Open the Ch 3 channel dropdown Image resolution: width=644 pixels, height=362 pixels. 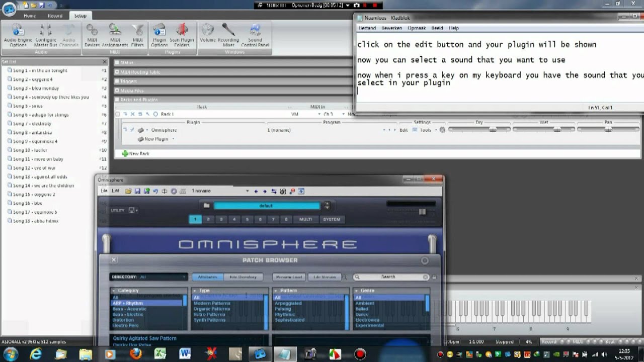[x=343, y=115]
